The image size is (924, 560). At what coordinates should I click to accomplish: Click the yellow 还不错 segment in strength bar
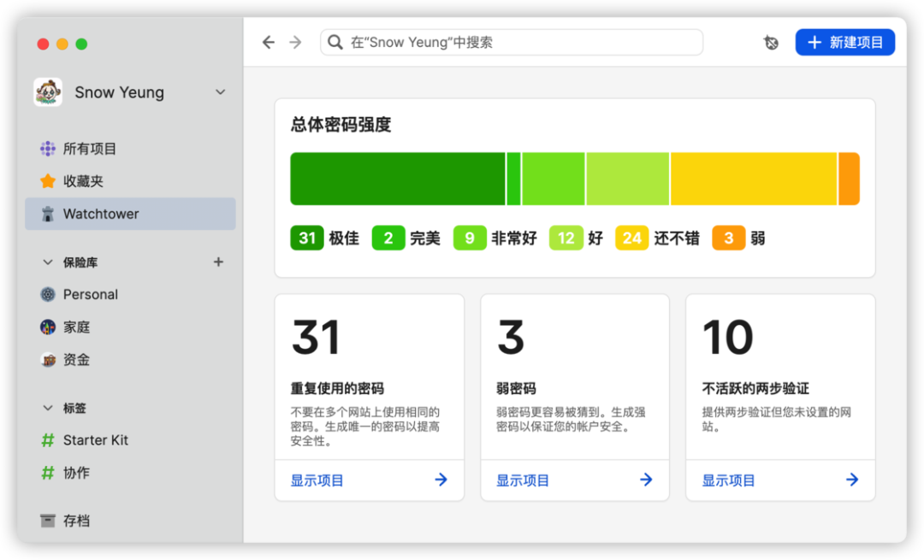[753, 180]
